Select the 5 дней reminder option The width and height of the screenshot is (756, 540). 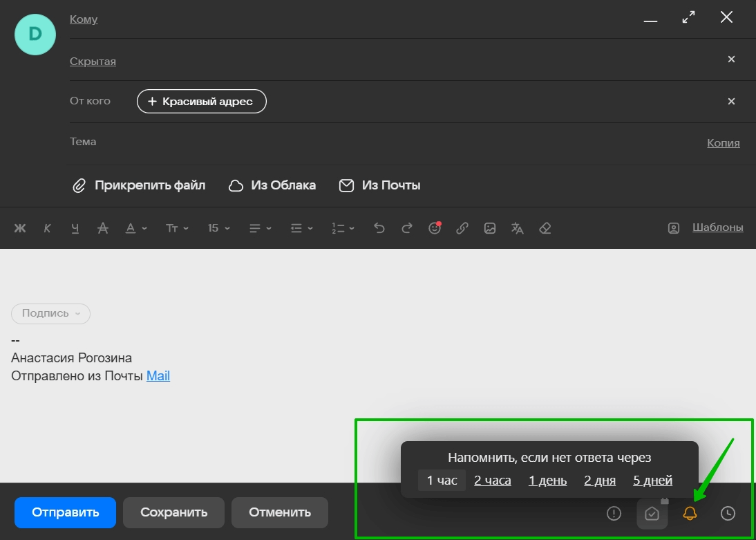[x=652, y=481]
